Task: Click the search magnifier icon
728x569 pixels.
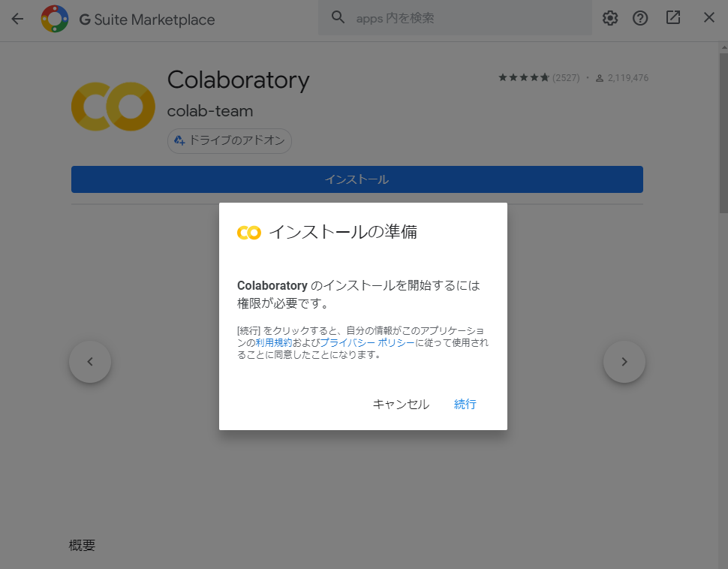Action: 338,17
